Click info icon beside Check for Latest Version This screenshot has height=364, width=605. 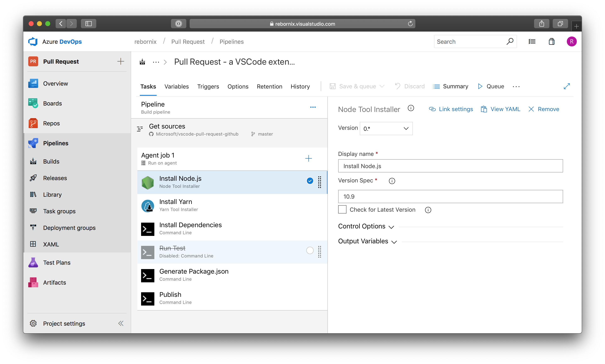[x=428, y=210]
